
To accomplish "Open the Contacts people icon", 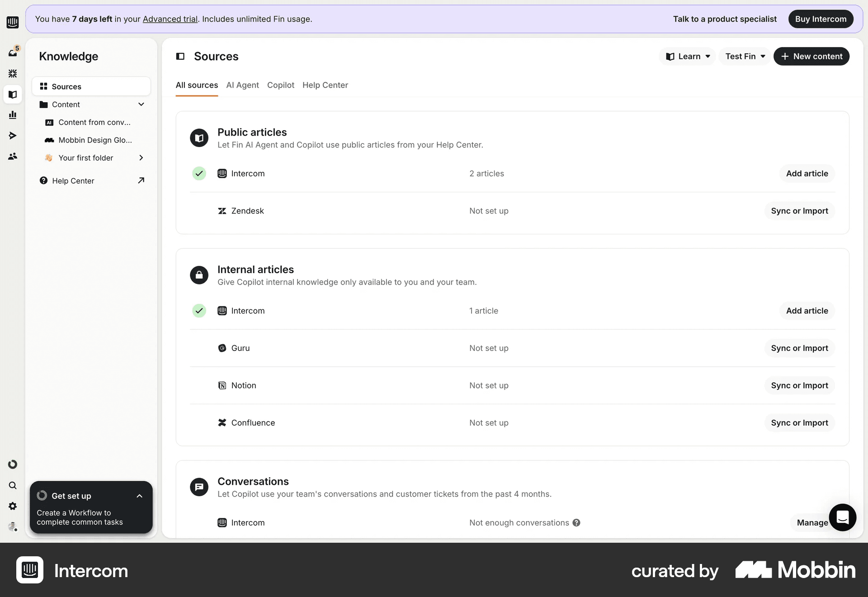I will click(x=13, y=156).
